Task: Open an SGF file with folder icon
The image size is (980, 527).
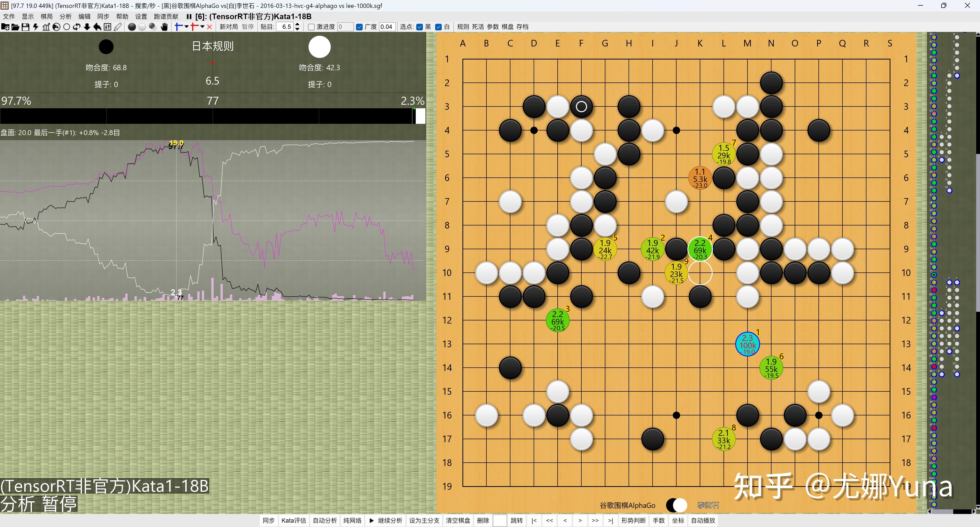Action: coord(15,27)
